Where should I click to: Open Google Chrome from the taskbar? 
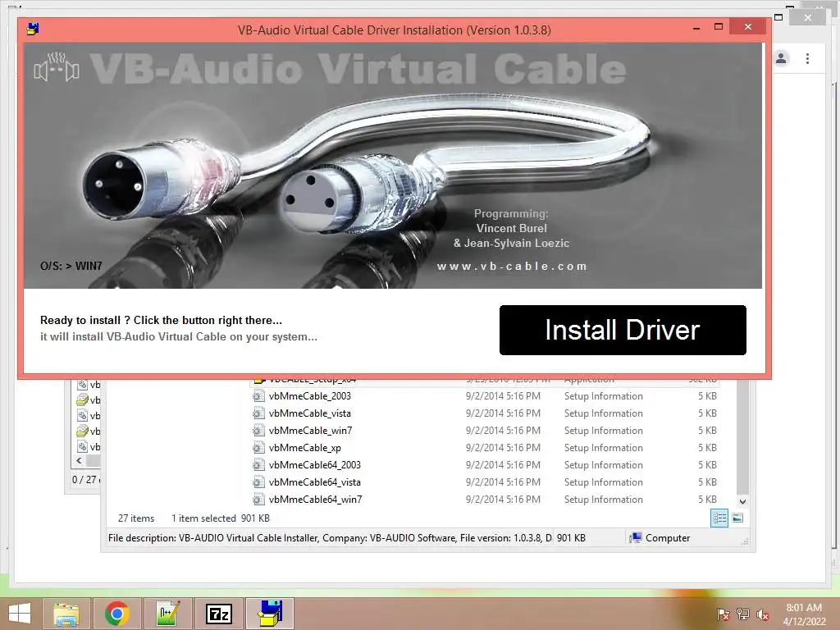(117, 614)
